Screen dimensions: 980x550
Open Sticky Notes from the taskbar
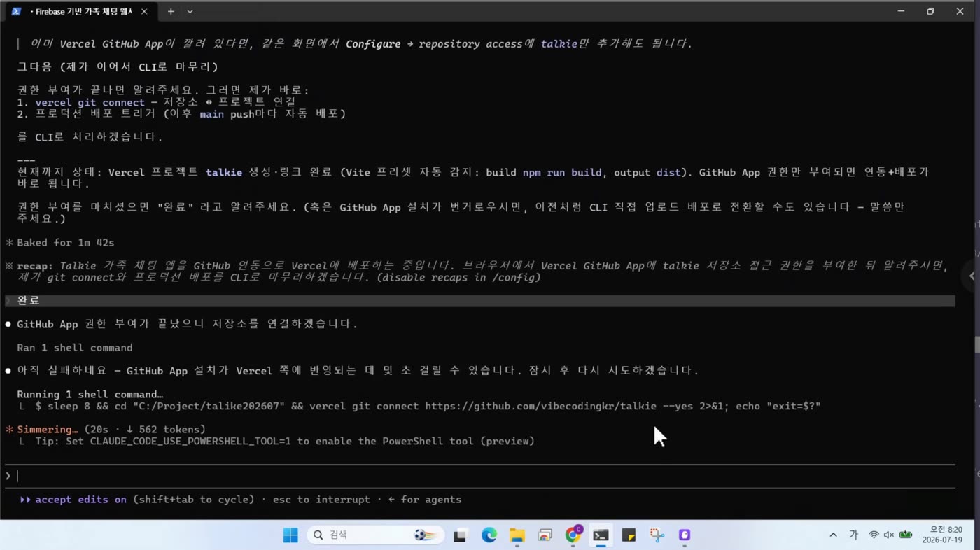click(x=629, y=535)
